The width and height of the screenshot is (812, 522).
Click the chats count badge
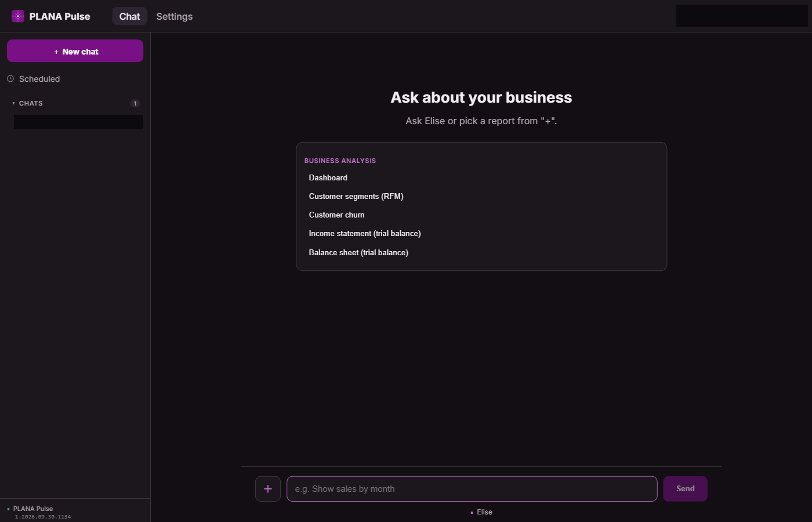coord(135,103)
